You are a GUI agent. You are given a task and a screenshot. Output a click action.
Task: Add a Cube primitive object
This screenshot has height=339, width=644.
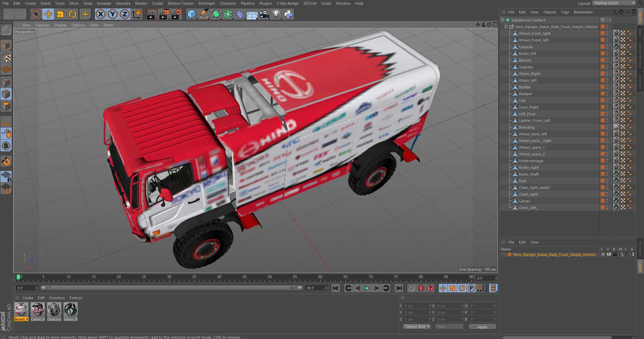click(x=192, y=14)
